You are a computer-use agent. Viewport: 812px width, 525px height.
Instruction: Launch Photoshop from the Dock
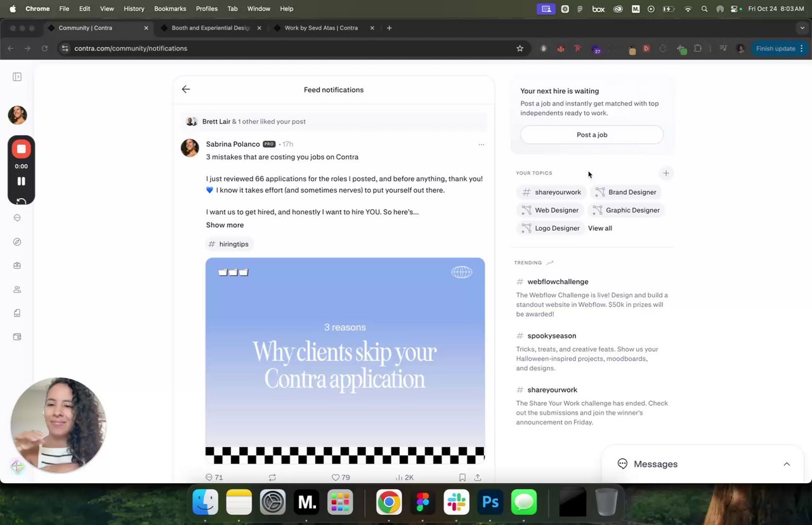pos(490,503)
